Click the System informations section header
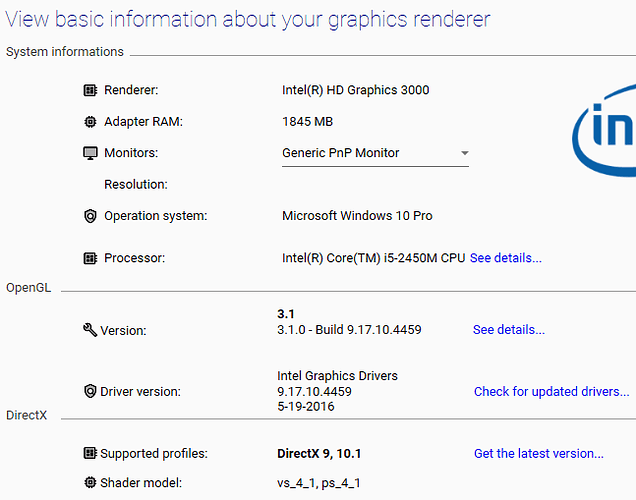 point(65,52)
